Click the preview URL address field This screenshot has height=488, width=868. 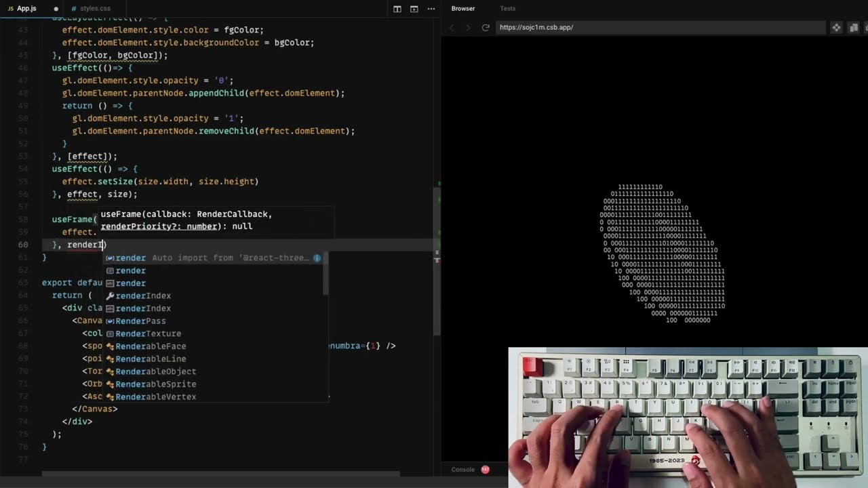(x=659, y=28)
